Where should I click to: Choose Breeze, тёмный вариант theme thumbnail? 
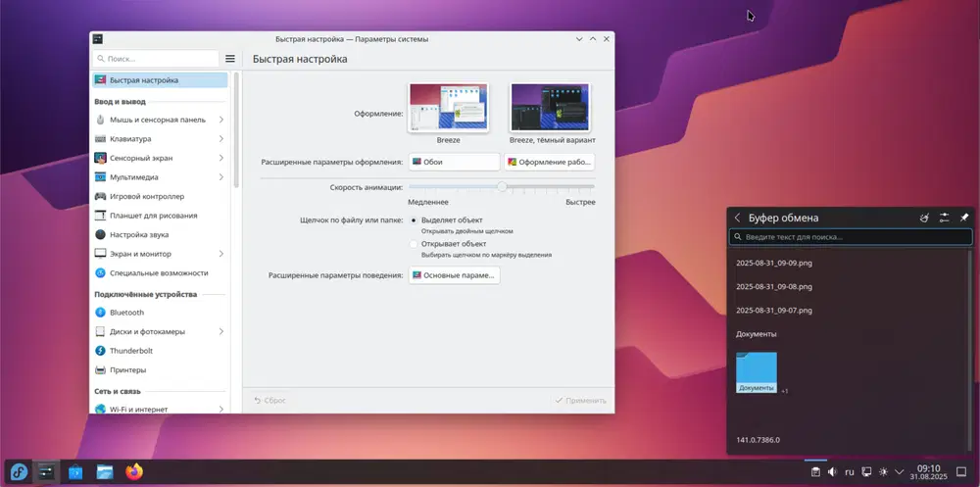pyautogui.click(x=550, y=107)
